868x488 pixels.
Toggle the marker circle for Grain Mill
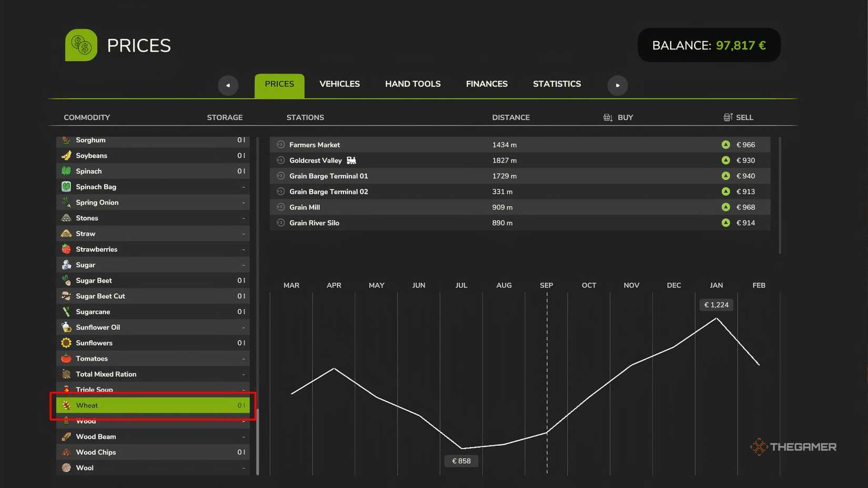pos(281,207)
